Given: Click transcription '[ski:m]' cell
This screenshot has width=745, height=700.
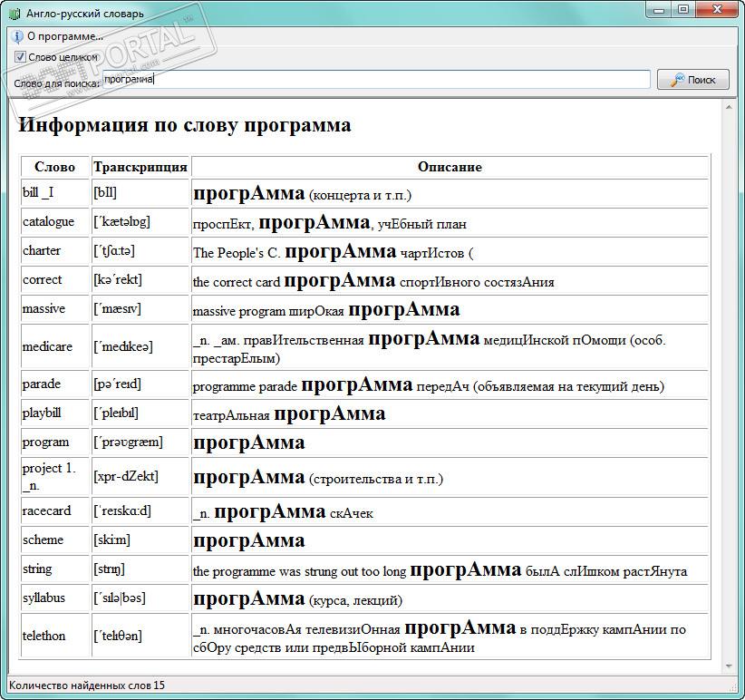Looking at the screenshot, I should coord(140,540).
